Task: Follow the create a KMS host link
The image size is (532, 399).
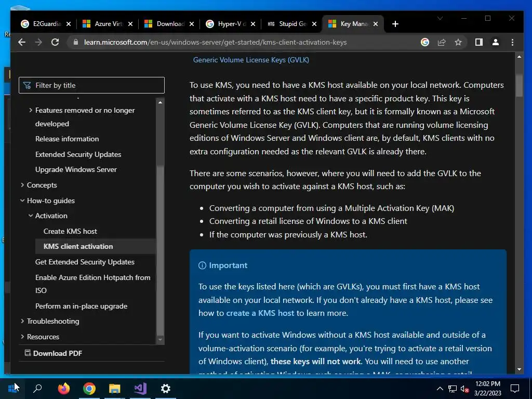Action: point(260,313)
